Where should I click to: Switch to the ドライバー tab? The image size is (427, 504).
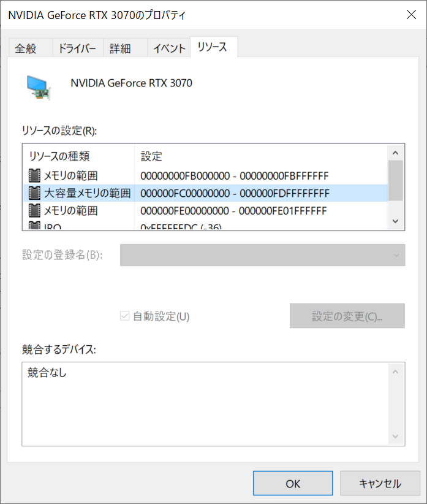tap(77, 48)
